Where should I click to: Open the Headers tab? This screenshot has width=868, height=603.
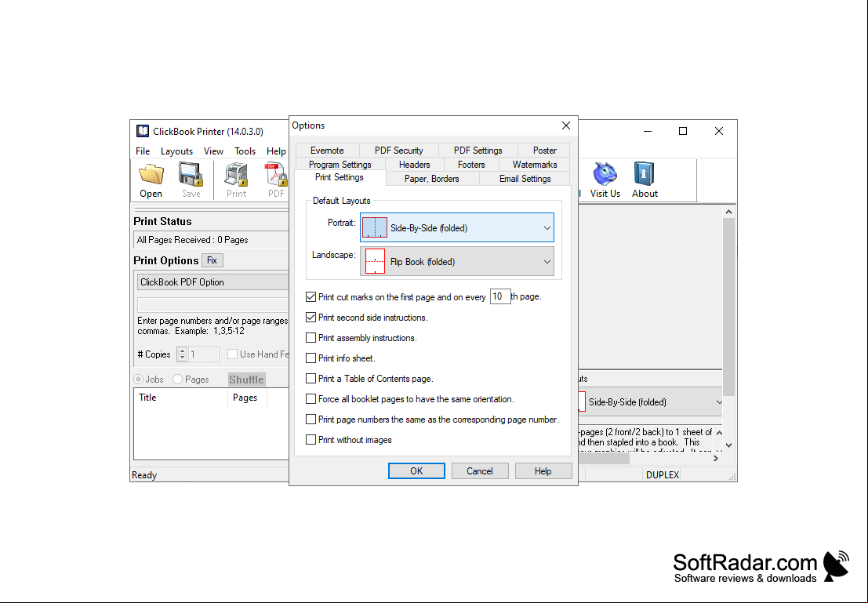coord(414,165)
